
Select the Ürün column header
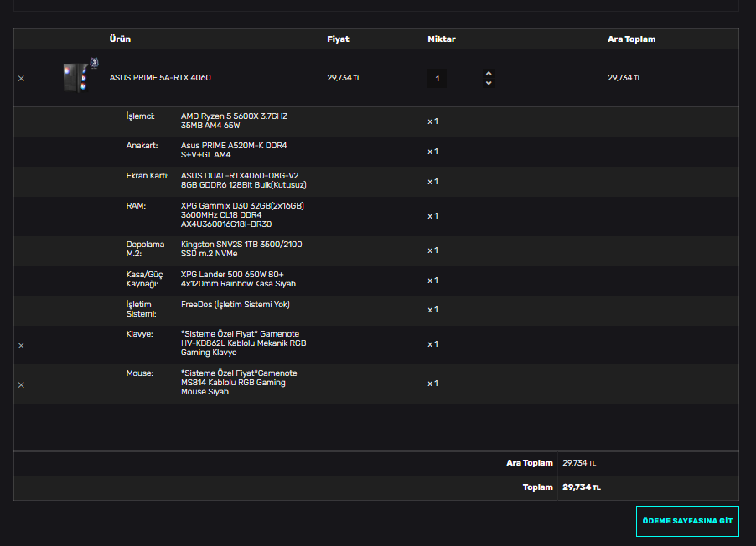120,39
